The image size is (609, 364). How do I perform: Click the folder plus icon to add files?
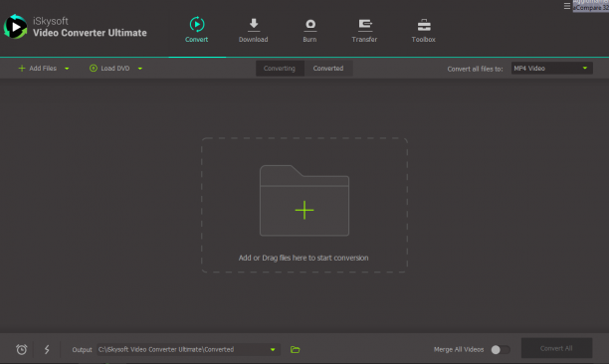pos(304,201)
